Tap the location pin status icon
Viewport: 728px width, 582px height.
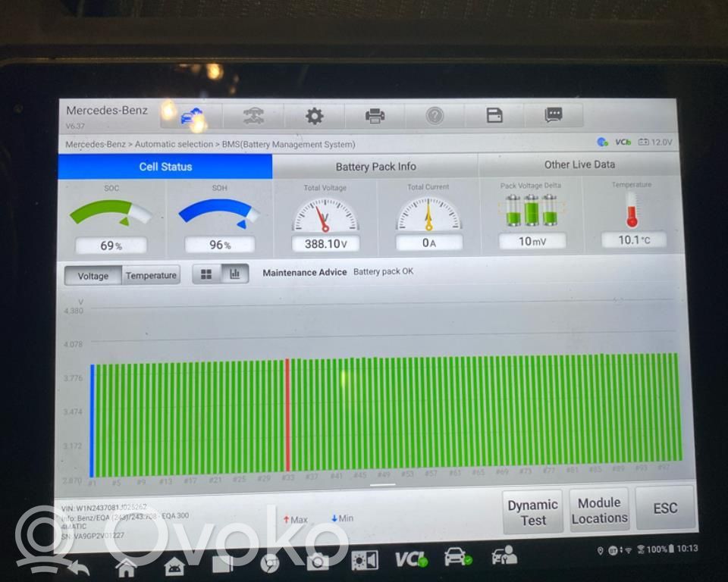(x=601, y=551)
